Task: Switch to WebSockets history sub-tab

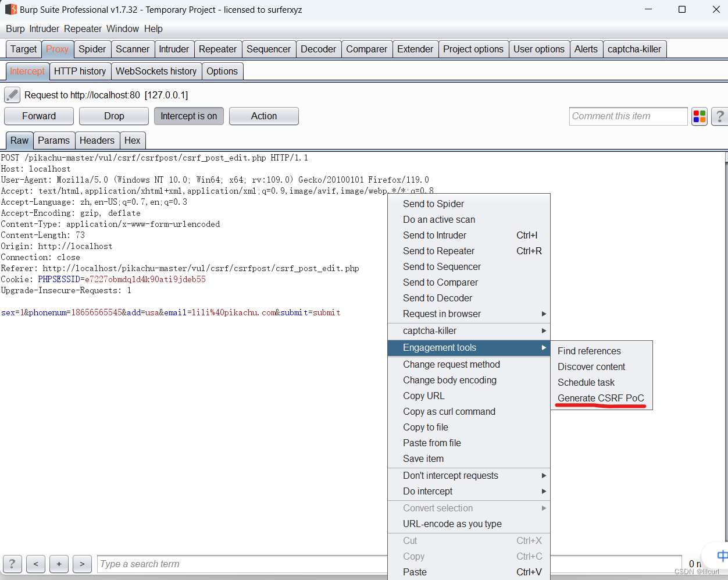Action: click(x=156, y=71)
